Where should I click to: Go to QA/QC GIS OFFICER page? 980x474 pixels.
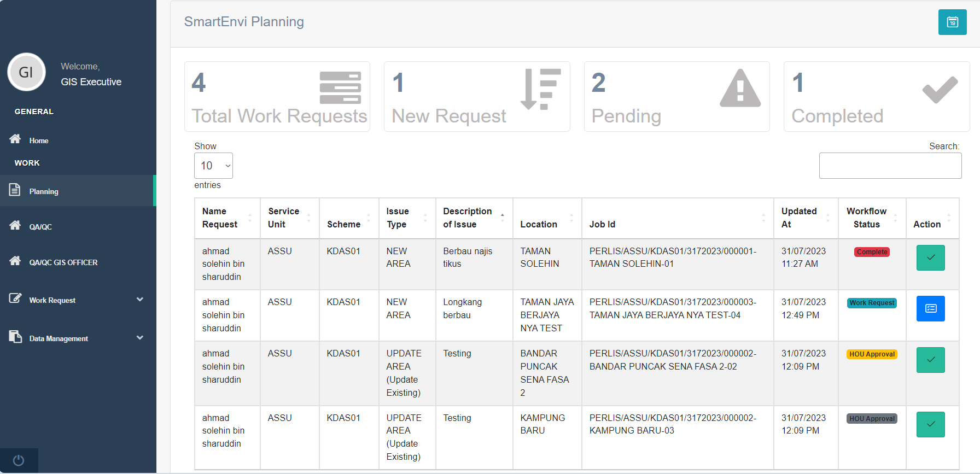(63, 262)
